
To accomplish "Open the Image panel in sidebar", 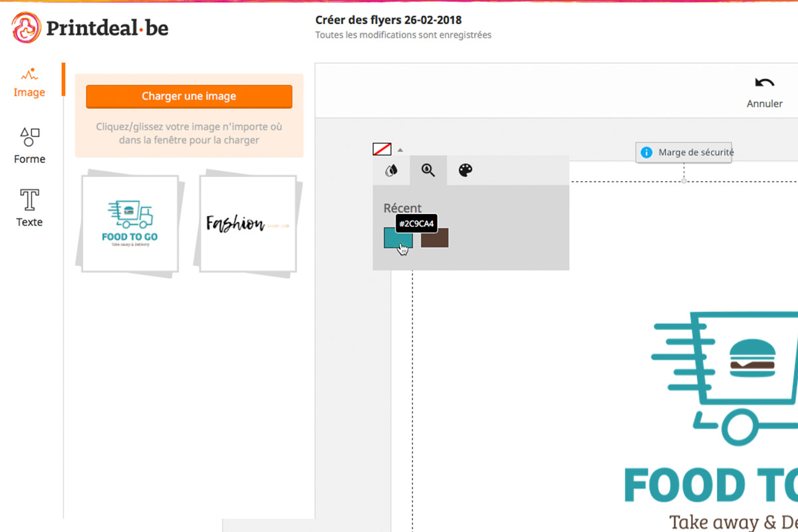I will point(29,82).
